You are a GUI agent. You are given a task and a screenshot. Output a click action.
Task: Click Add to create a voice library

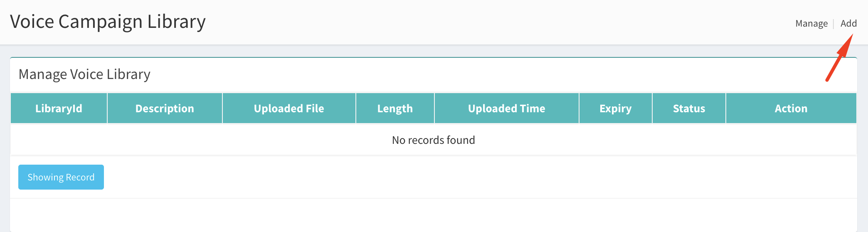point(848,23)
